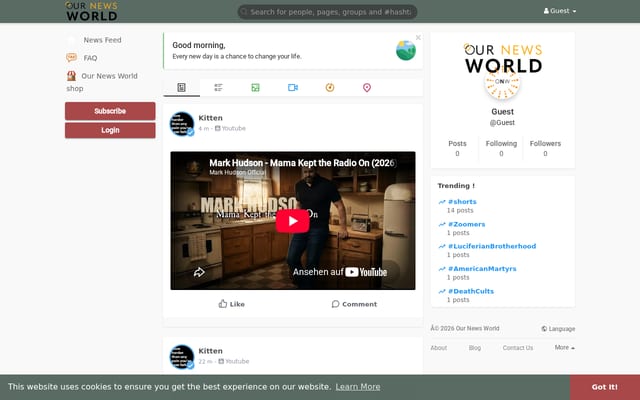Open the Guest profile avatar in the profile card
This screenshot has width=640, height=400.
click(502, 82)
